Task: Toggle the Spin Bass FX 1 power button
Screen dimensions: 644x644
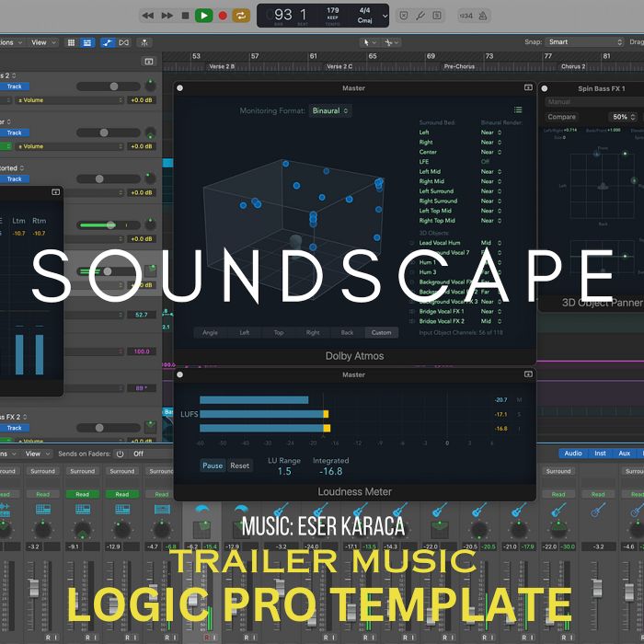Action: (545, 88)
